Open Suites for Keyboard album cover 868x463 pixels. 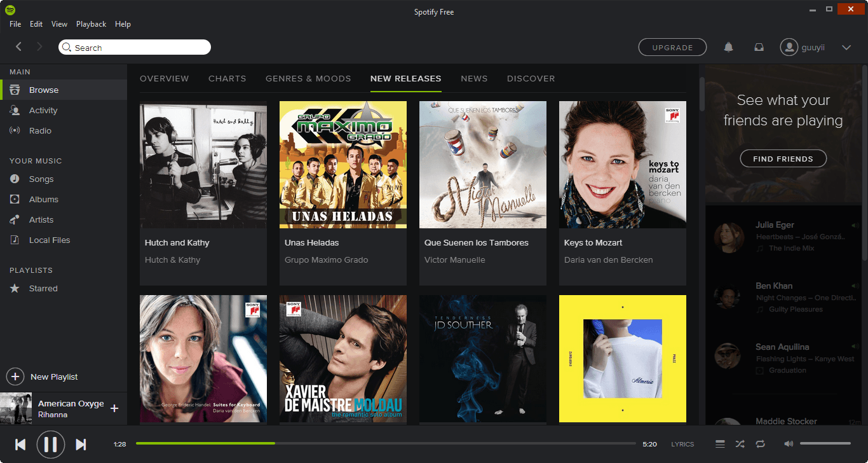coord(203,359)
